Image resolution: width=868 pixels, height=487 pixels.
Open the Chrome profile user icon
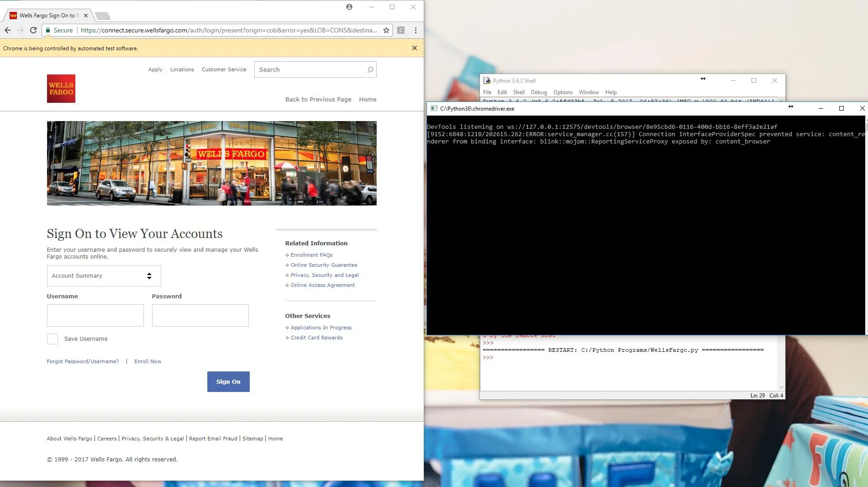click(349, 7)
